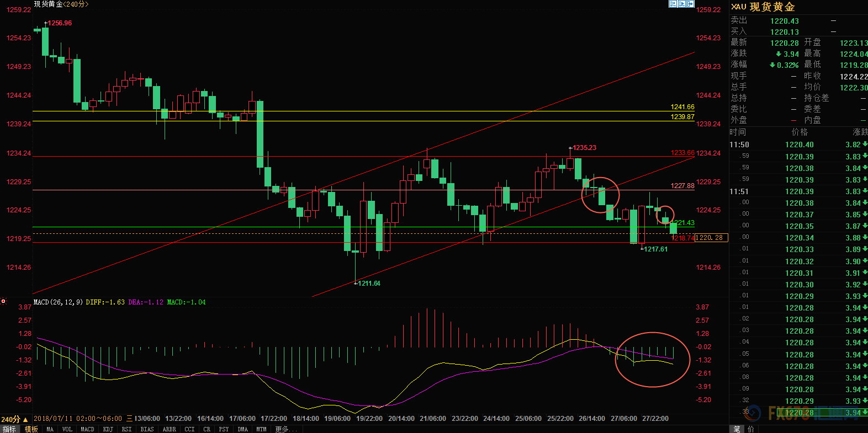Screen dimensions: 868x433
Task: Select the VOL indicator tab
Action: point(67,429)
